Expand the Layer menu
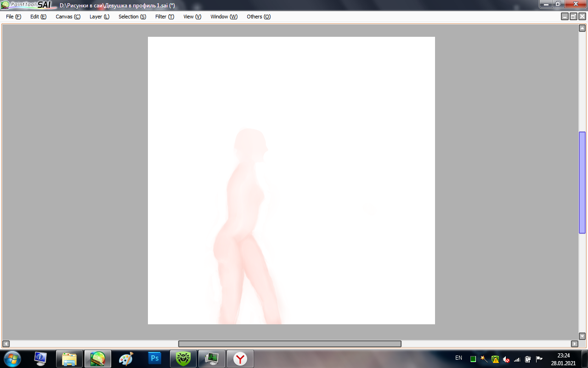The width and height of the screenshot is (588, 368). point(99,17)
